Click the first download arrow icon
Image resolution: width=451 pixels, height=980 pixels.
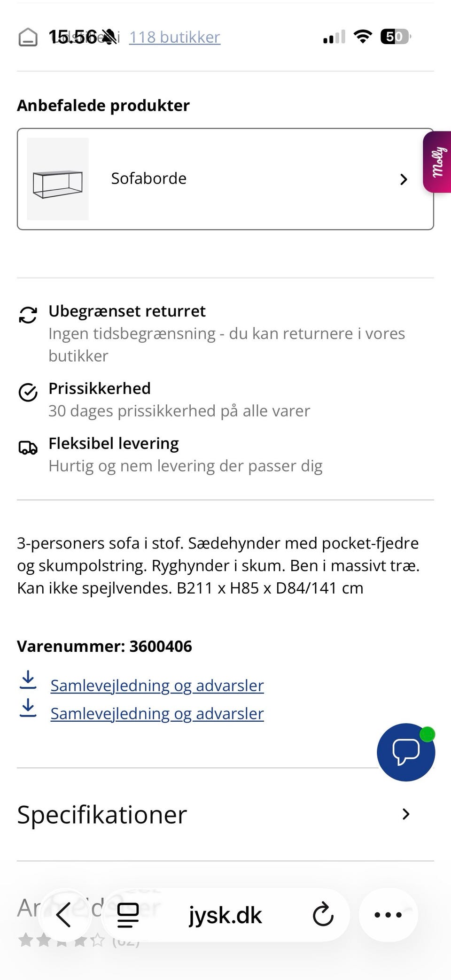pyautogui.click(x=28, y=680)
